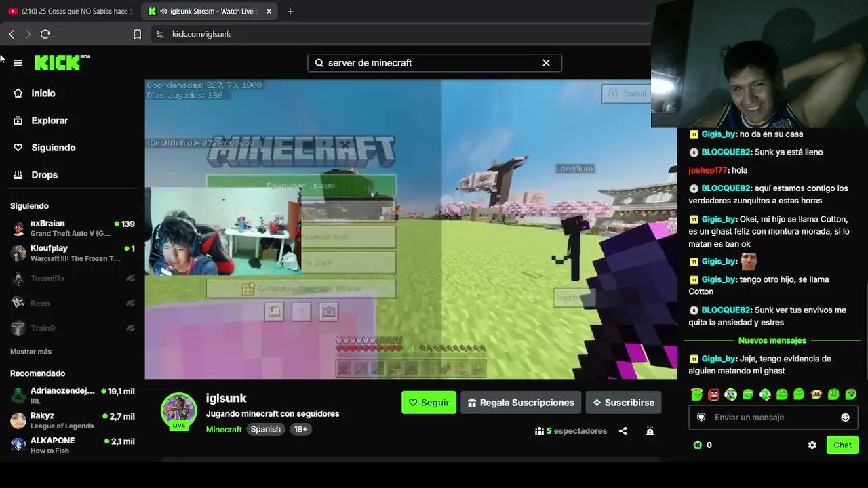The height and width of the screenshot is (488, 868).
Task: Open the Minecraft category link
Action: pyautogui.click(x=224, y=429)
